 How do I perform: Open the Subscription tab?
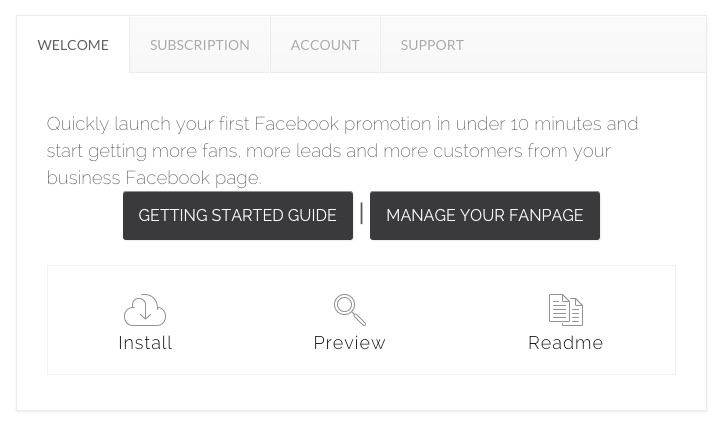coord(200,45)
